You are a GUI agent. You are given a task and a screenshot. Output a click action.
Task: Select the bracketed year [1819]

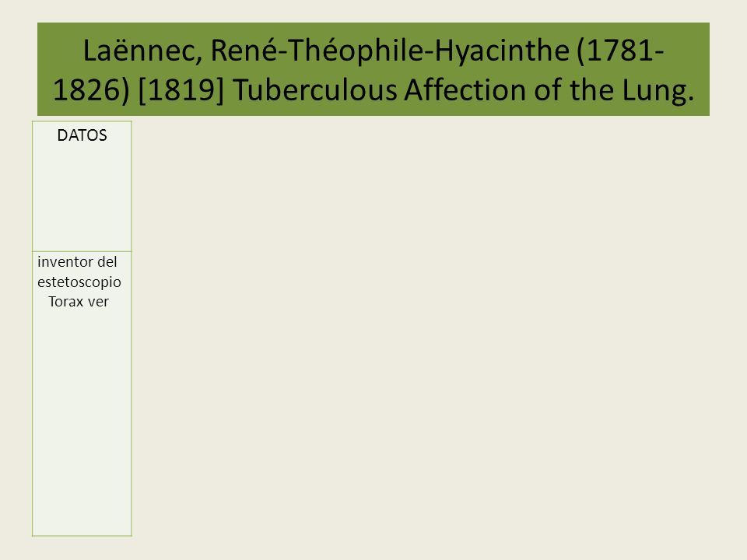pyautogui.click(x=181, y=89)
